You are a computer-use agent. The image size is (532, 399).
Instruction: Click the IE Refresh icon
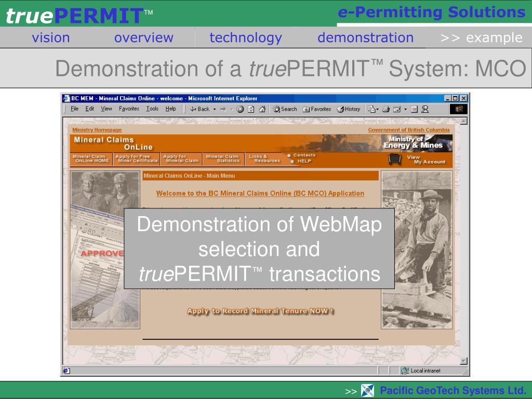click(251, 109)
